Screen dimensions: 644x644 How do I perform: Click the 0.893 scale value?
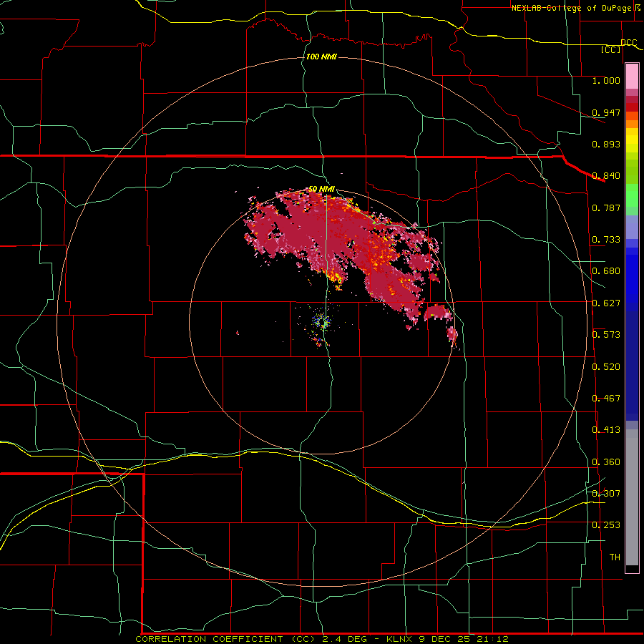[x=606, y=144]
